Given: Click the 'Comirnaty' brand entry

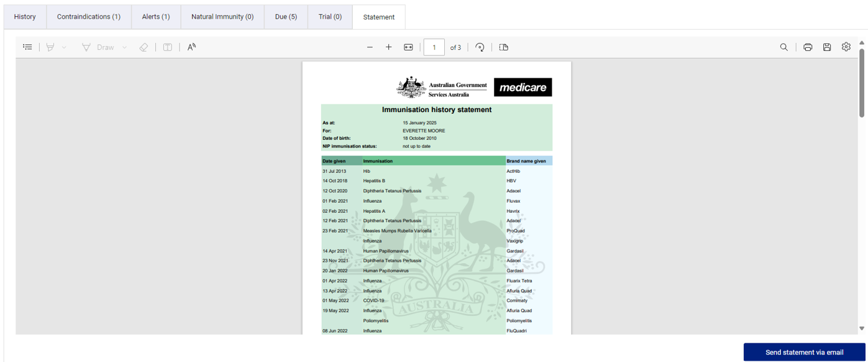Looking at the screenshot, I should click(x=517, y=300).
